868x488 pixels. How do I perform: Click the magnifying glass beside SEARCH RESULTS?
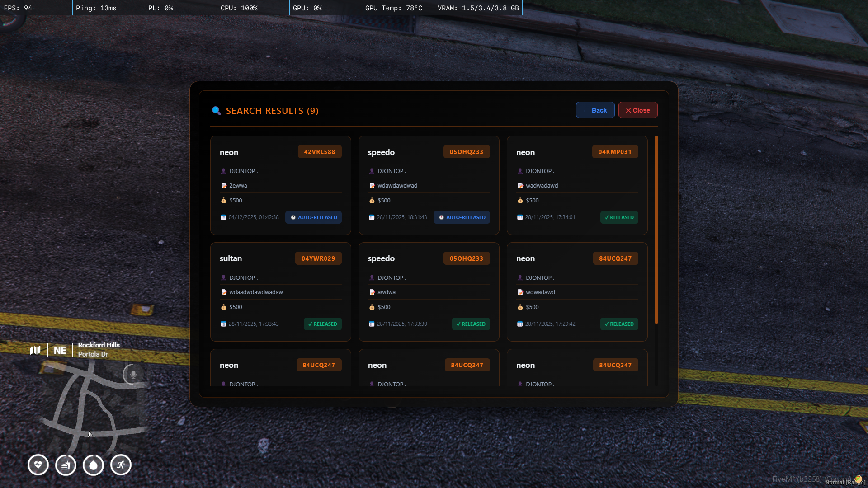217,111
